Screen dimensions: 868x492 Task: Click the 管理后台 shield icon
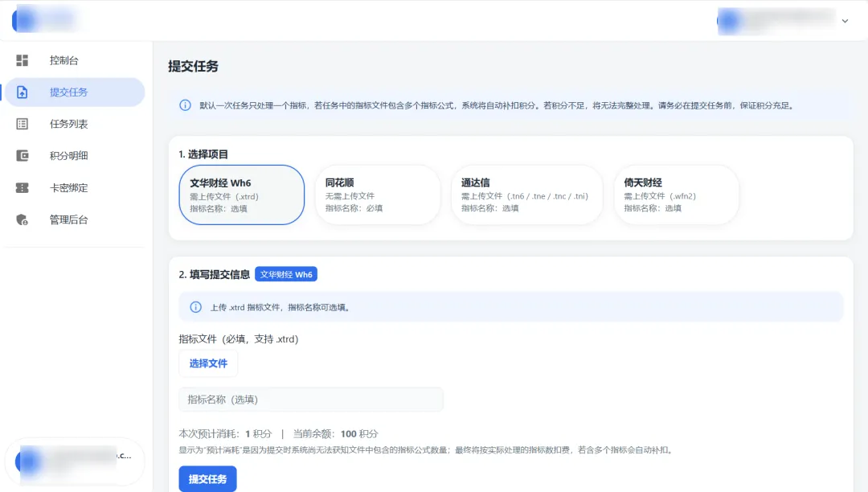(x=23, y=219)
